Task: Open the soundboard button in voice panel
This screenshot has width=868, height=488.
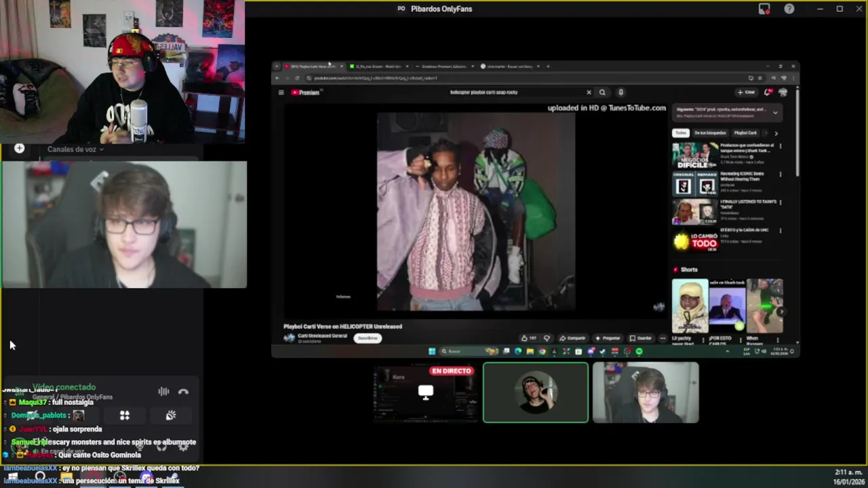Action: [x=171, y=415]
